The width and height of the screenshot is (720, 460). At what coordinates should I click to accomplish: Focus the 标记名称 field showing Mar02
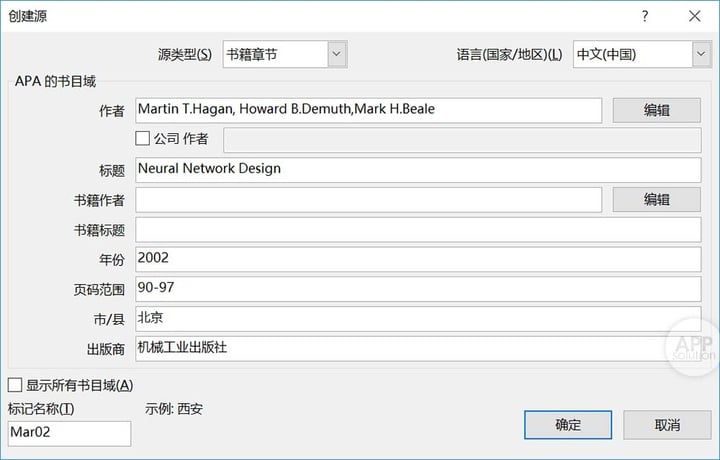point(69,433)
